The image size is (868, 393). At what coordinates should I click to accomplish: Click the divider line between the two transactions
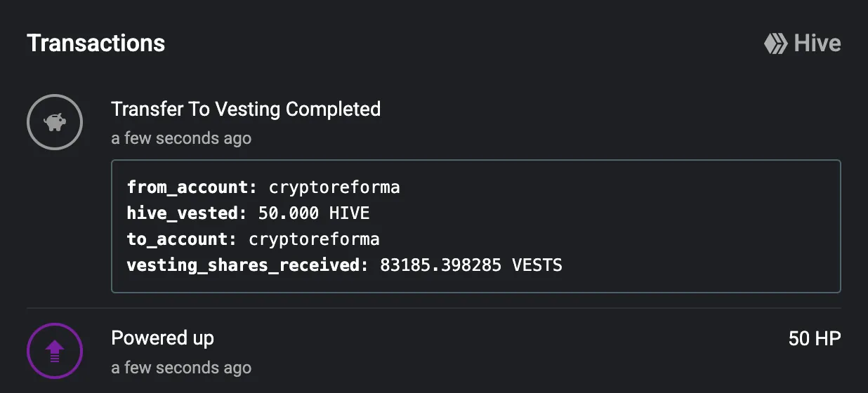pyautogui.click(x=434, y=308)
